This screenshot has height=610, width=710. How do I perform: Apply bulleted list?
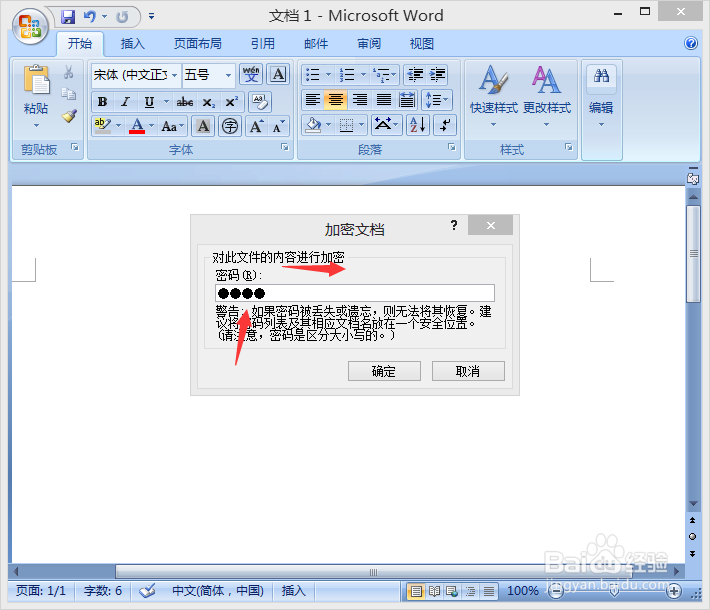[313, 75]
